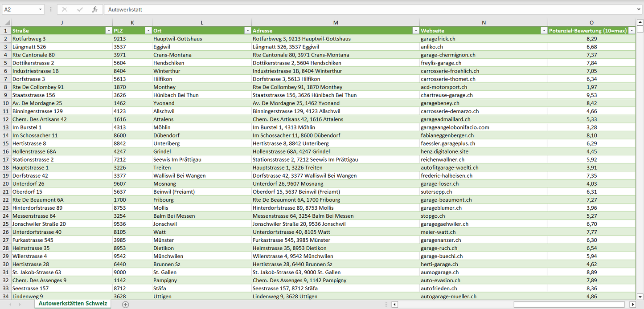
Task: Click the horizontal scrollbar left arrow
Action: coord(394,305)
